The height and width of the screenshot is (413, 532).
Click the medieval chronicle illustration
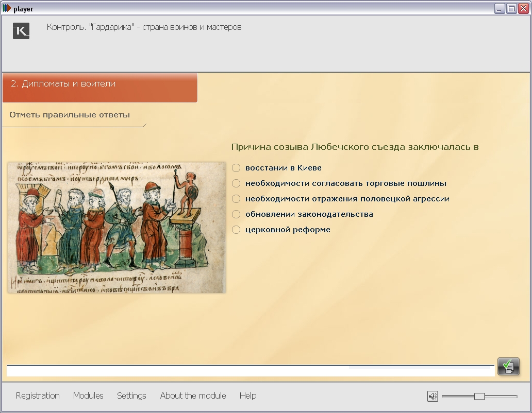tap(117, 227)
